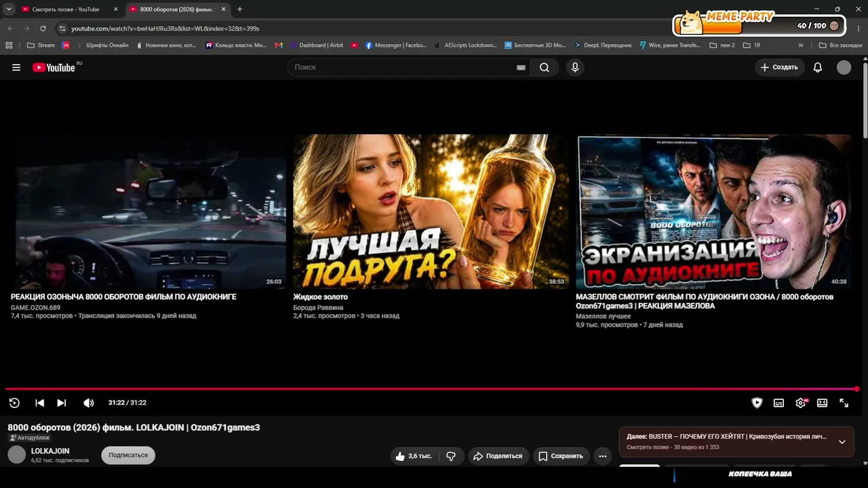Open the tab search dropdown

point(9,9)
